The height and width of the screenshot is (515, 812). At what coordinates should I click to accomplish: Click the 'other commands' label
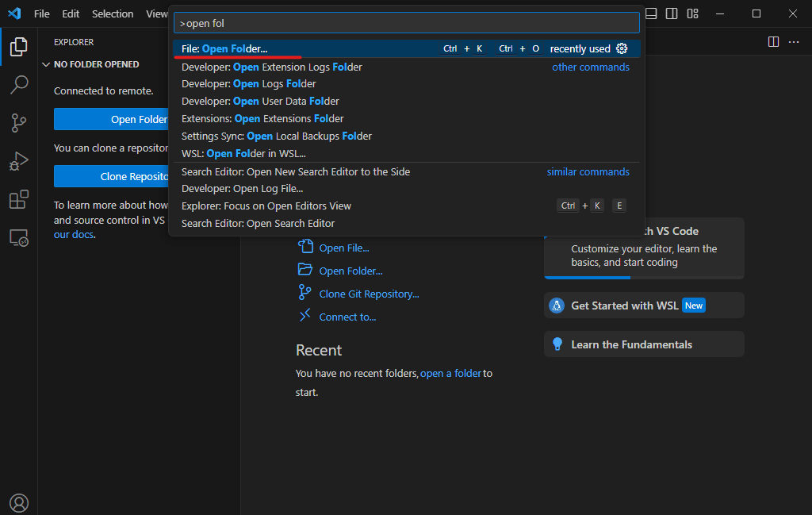tap(590, 67)
